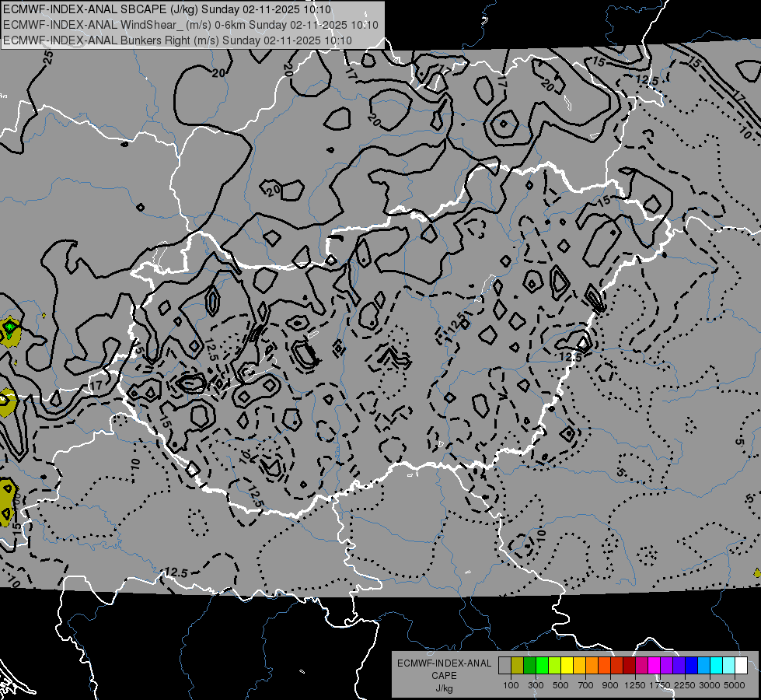
Task: Select the CAPE label in the legend
Action: (444, 676)
